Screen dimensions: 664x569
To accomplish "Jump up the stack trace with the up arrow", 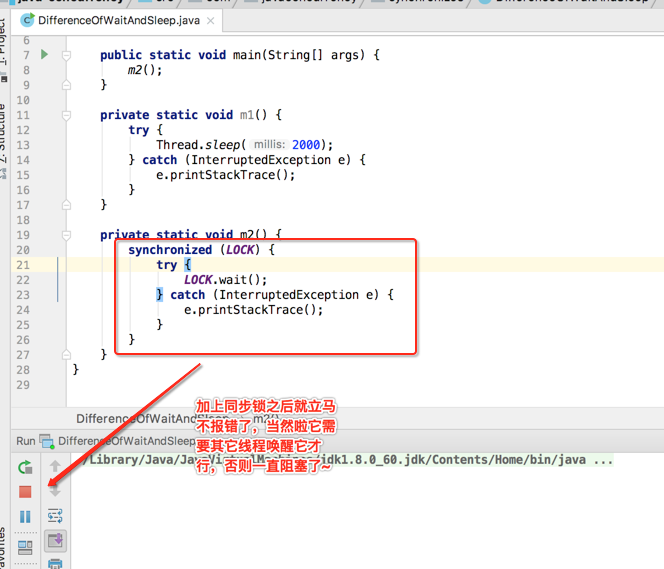I will pyautogui.click(x=55, y=466).
